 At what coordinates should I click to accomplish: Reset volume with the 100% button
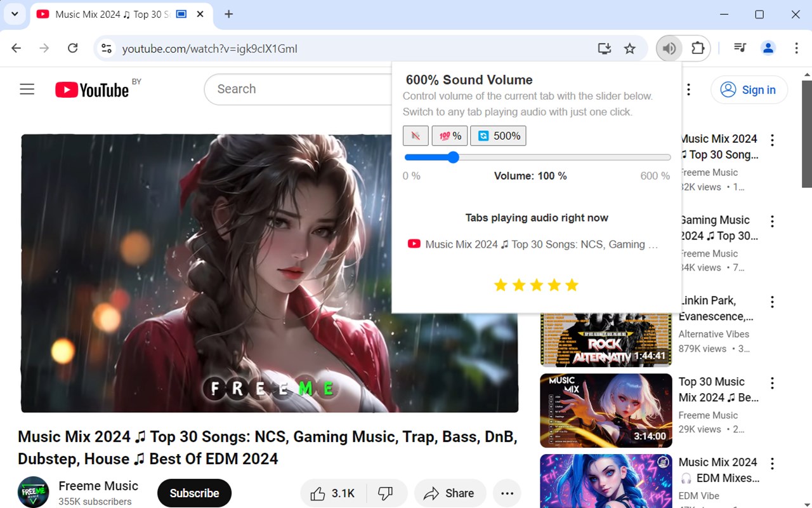(x=450, y=136)
